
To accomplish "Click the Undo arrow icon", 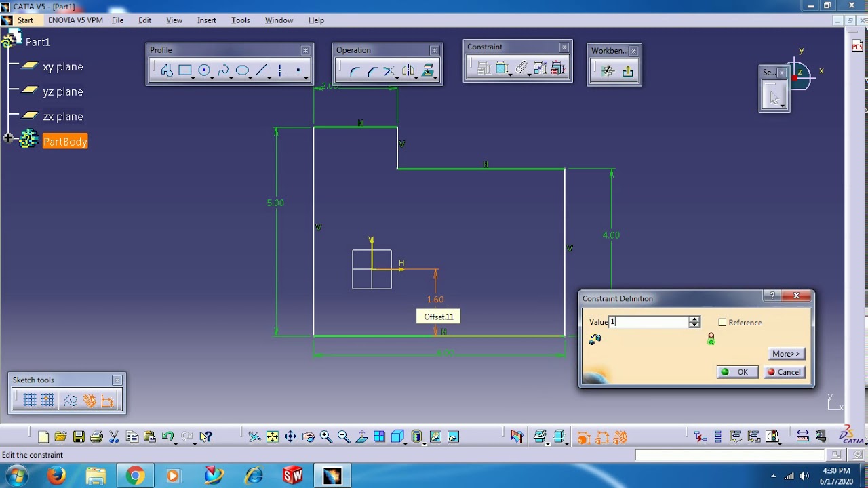I will point(167,437).
